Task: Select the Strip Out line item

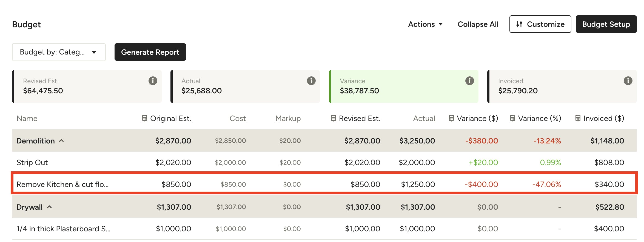Action: 32,163
